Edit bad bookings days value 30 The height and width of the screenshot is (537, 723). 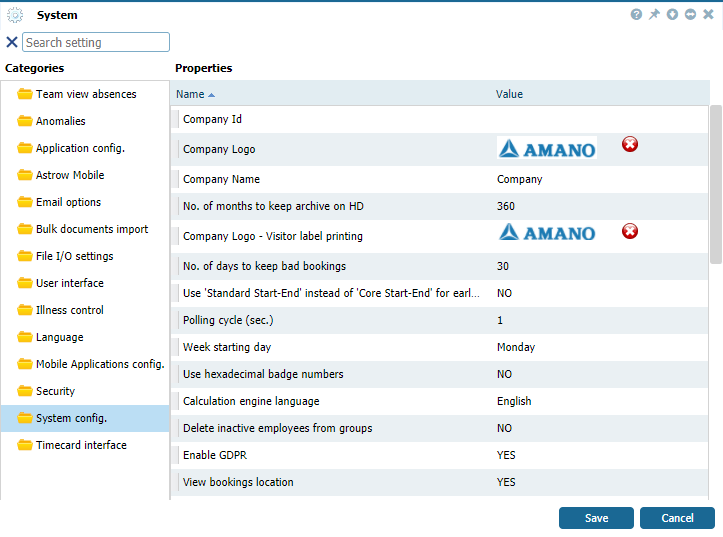(503, 266)
